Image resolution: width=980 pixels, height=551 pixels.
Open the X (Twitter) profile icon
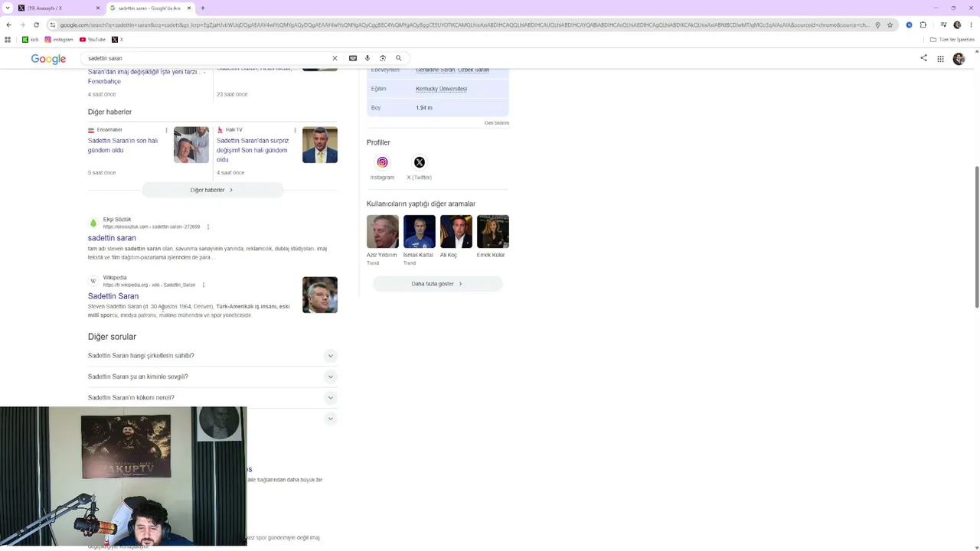click(x=420, y=162)
